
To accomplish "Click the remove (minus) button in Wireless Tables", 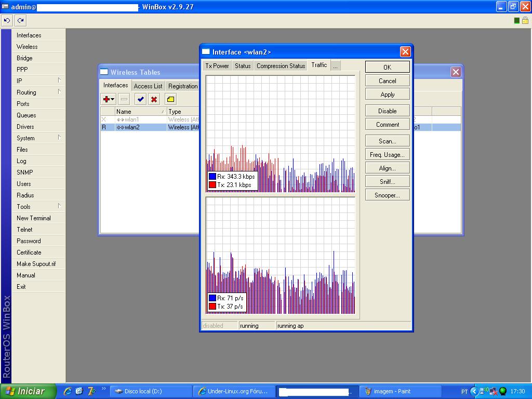I will pyautogui.click(x=124, y=99).
